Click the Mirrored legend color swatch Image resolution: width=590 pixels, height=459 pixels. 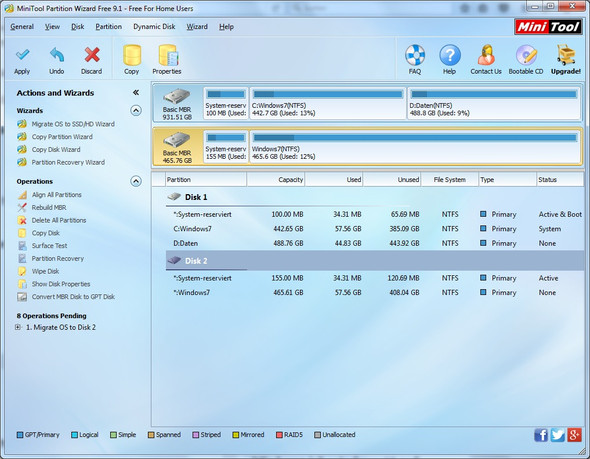236,435
